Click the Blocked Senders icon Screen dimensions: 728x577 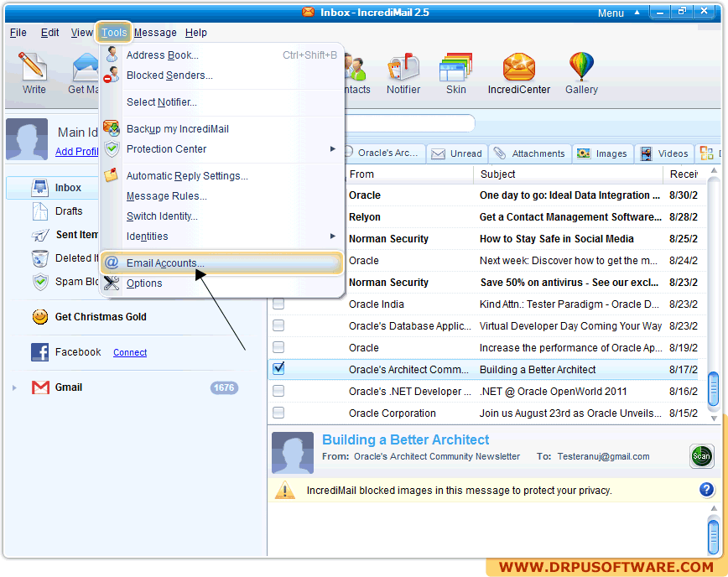(112, 75)
